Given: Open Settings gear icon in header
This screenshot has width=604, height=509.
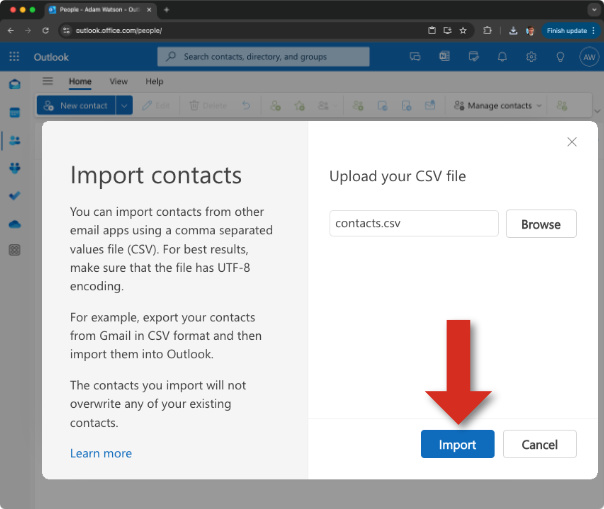Looking at the screenshot, I should pyautogui.click(x=531, y=57).
